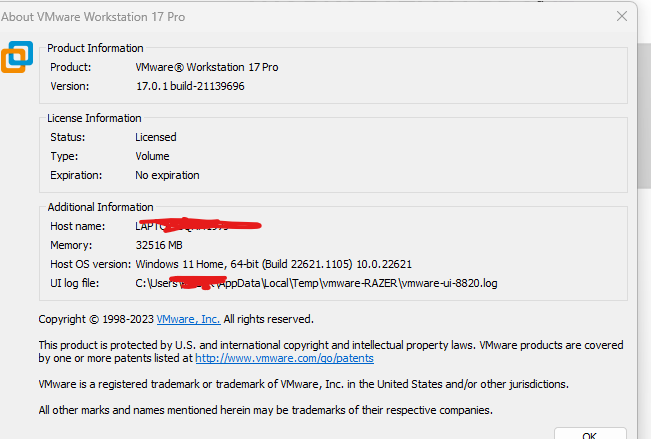
Task: Open the vmware.com/go/patents link
Action: [x=284, y=358]
